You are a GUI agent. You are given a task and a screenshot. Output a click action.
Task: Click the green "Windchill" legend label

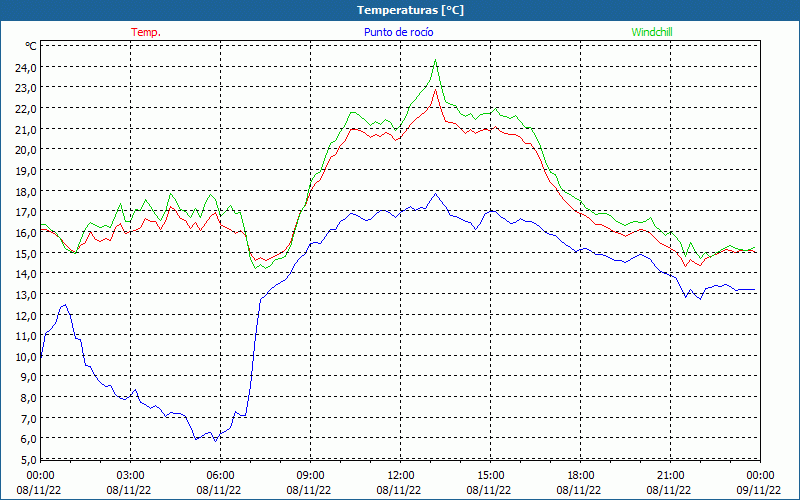click(x=652, y=32)
